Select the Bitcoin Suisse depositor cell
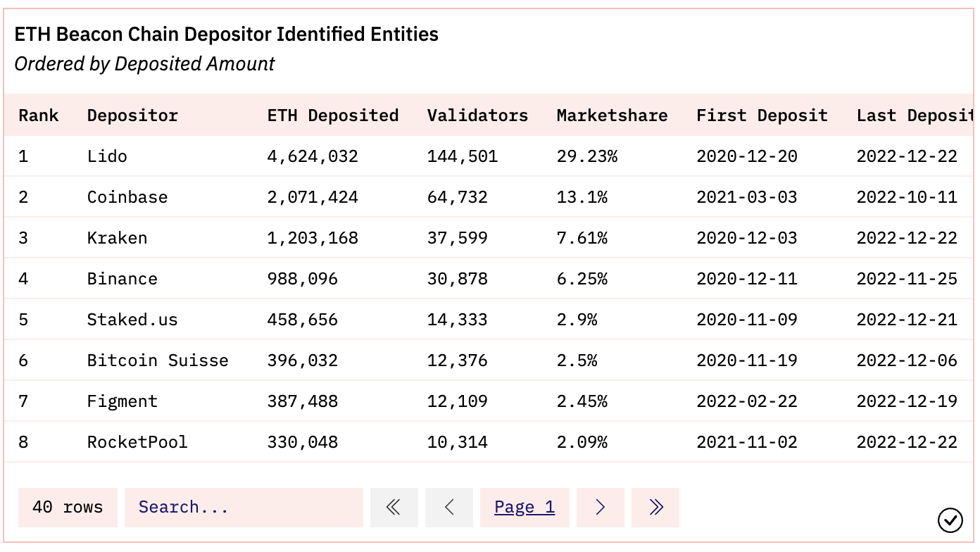The width and height of the screenshot is (980, 552). 158,360
